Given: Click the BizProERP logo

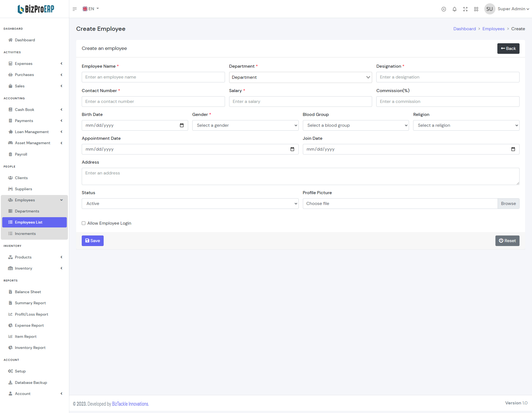Looking at the screenshot, I should [x=36, y=9].
